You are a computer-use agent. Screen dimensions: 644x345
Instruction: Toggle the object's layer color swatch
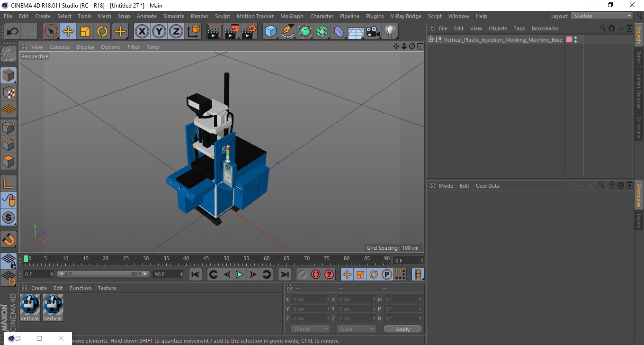(x=569, y=40)
